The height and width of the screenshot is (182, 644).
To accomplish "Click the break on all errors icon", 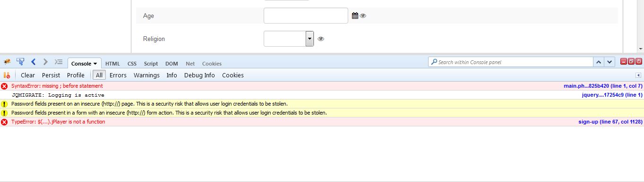I will tap(7, 75).
